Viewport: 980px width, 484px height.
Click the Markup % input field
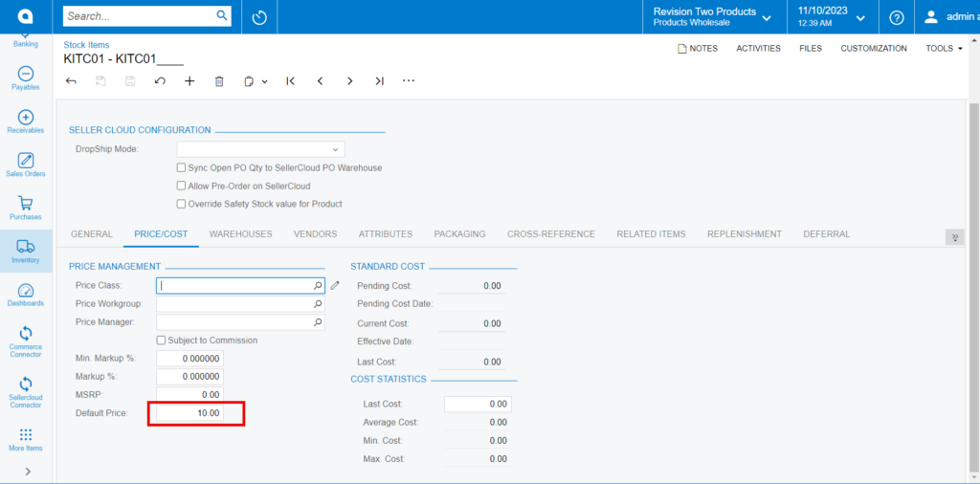click(x=190, y=377)
